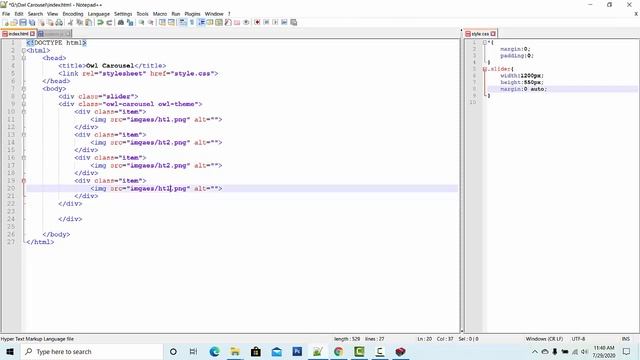Launch Microsoft Edge from the taskbar
640x360 pixels.
pyautogui.click(x=214, y=351)
